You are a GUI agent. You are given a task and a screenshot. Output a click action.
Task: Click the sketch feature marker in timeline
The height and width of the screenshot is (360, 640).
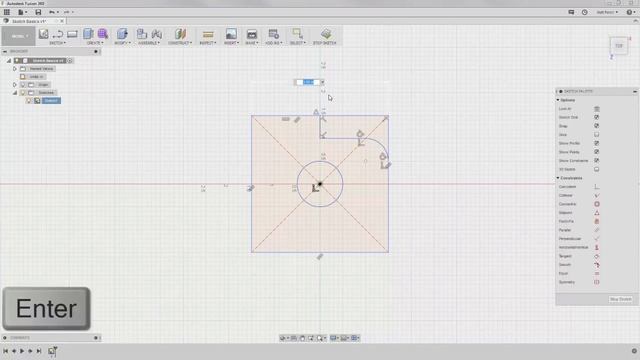coord(52,351)
